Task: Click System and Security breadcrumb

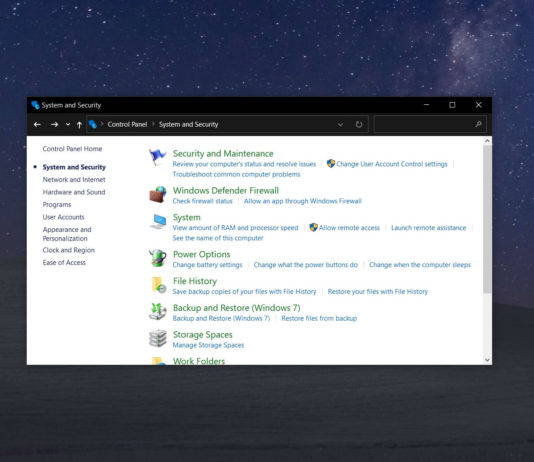Action: click(x=188, y=124)
